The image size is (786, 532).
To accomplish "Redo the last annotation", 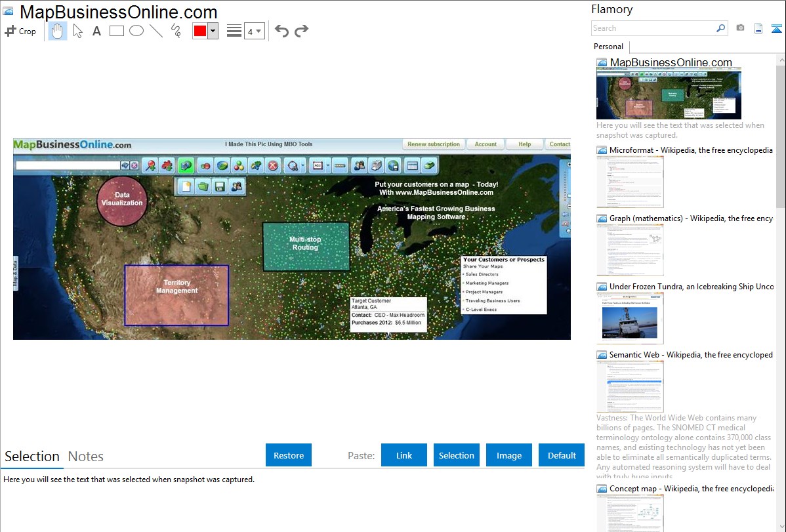I will [x=301, y=31].
